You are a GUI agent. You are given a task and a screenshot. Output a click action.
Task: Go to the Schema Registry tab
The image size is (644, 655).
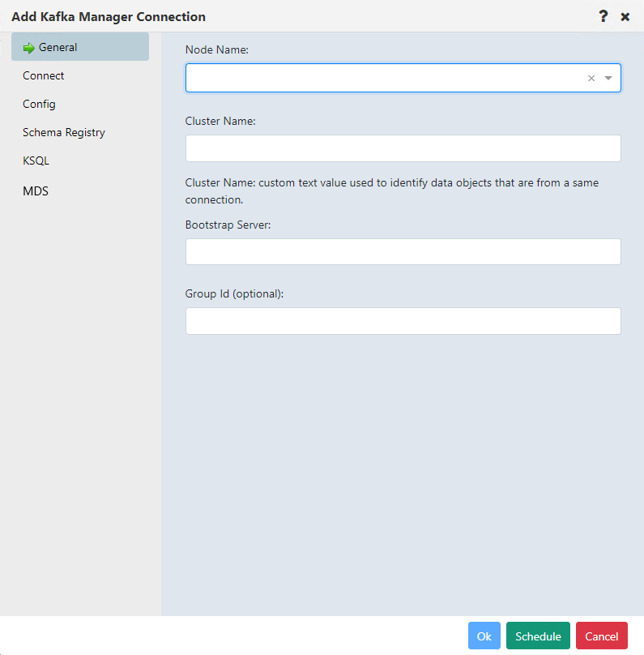pos(64,132)
